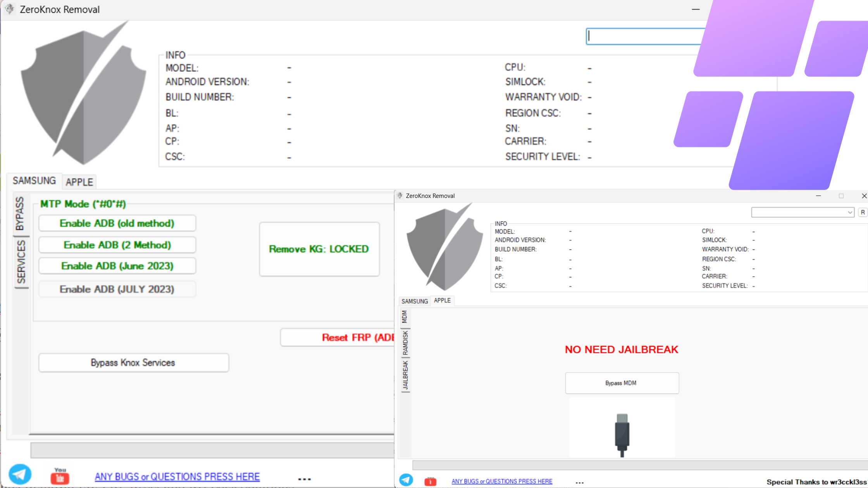Click the progress bar in large window
This screenshot has width=868, height=488.
(212, 450)
